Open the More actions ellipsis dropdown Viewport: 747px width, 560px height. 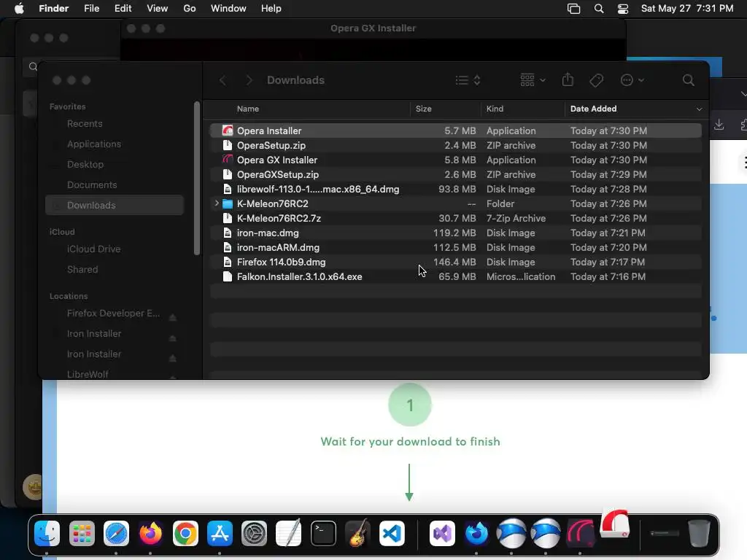point(632,80)
